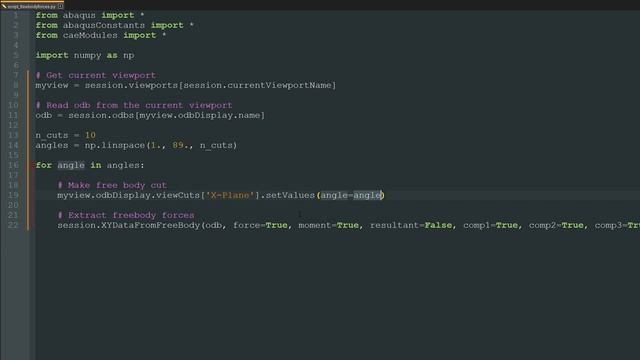
Task: Click the 'from abaqus import *' line
Action: tap(90, 15)
